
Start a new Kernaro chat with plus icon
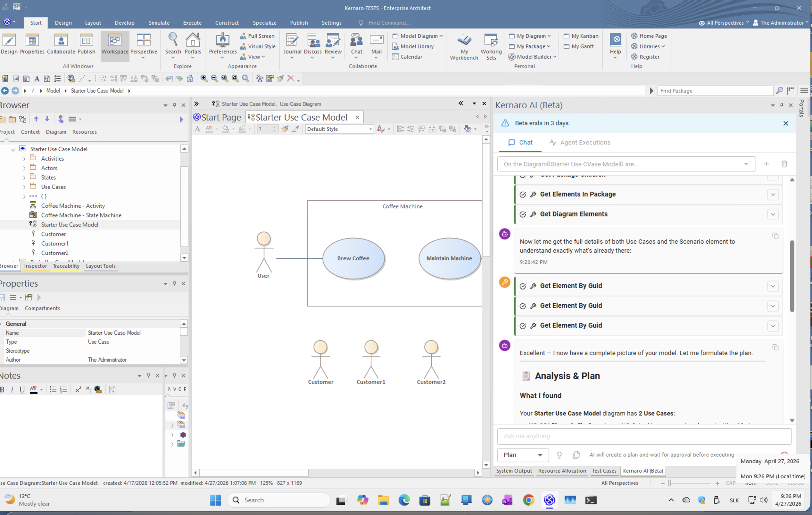[x=766, y=164]
